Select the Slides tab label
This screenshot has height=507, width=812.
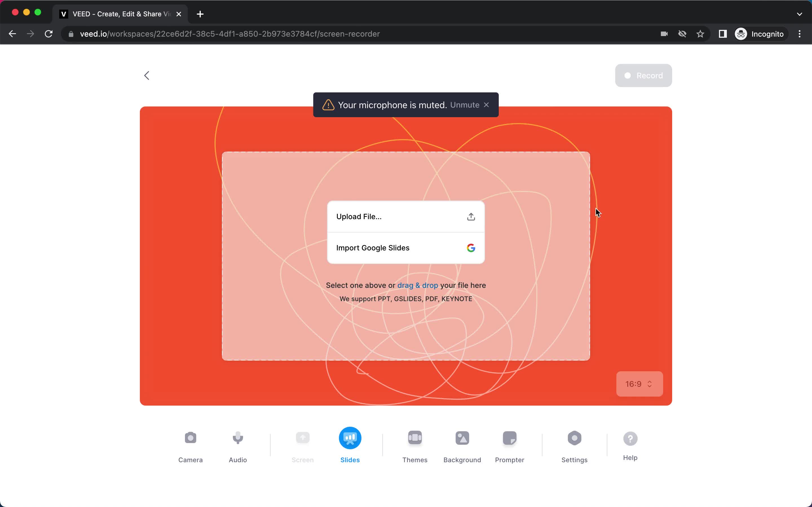tap(350, 460)
